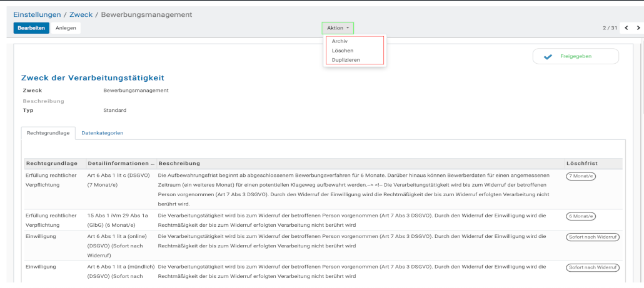Image resolution: width=644 pixels, height=288 pixels.
Task: Click the 7 Monat/e deletion period tag
Action: [x=581, y=176]
